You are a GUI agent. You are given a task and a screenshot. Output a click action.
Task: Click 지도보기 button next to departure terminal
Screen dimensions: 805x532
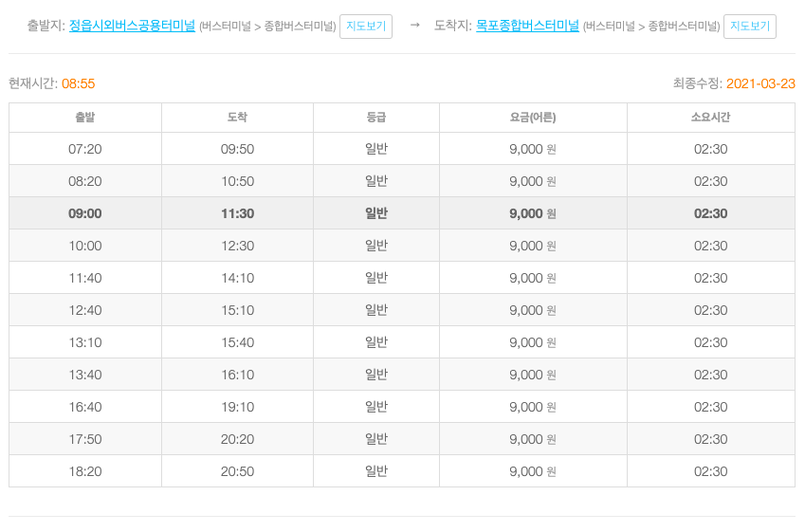click(x=366, y=27)
